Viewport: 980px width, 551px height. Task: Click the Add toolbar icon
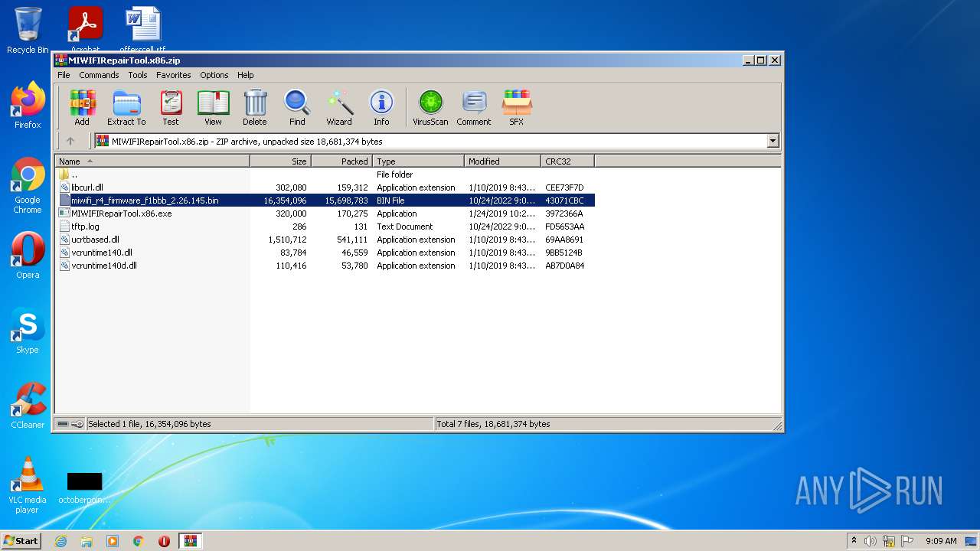click(82, 107)
